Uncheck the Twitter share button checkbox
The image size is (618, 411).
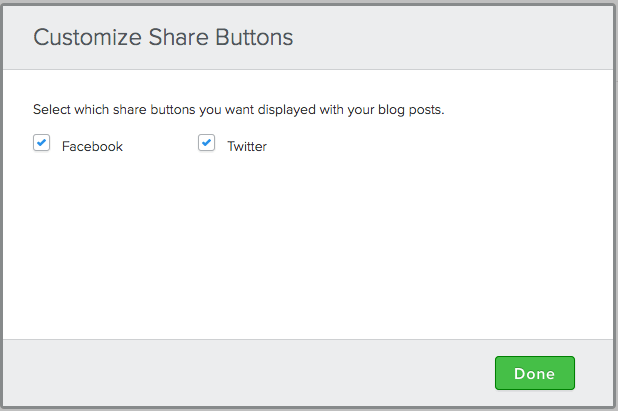point(207,143)
